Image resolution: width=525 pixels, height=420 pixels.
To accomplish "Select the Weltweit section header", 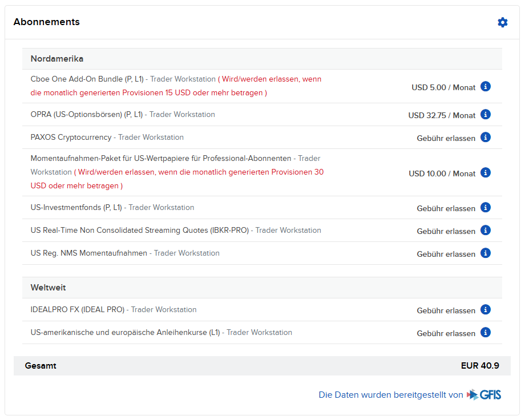I will 262,288.
